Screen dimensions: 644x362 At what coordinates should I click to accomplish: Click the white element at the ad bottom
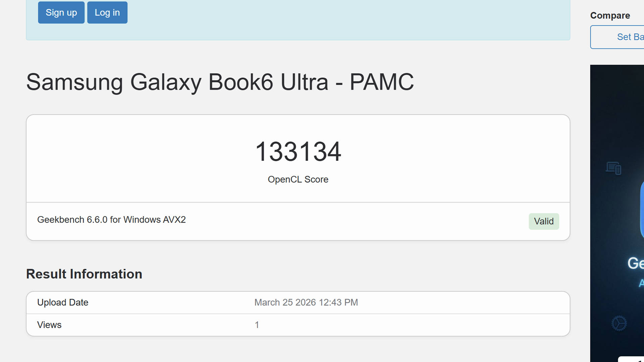pyautogui.click(x=631, y=359)
